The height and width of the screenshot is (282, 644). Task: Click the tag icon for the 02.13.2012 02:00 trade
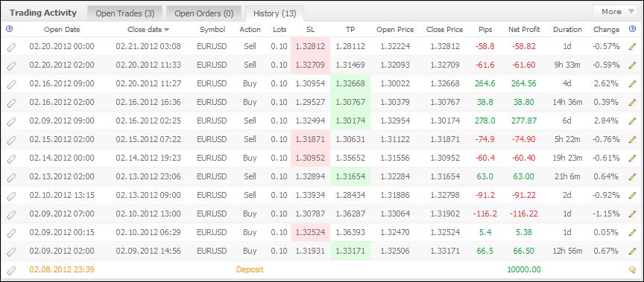point(11,177)
